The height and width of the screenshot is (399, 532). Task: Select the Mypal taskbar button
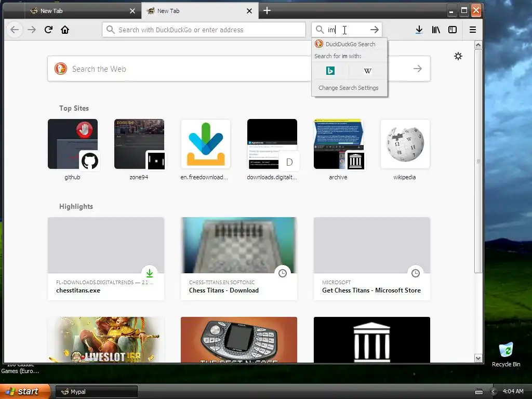tap(96, 392)
